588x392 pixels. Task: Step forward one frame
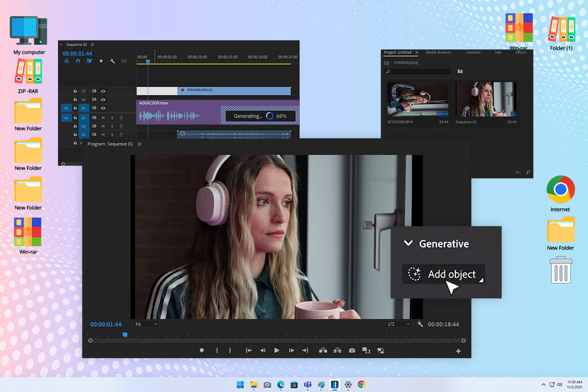tap(291, 351)
